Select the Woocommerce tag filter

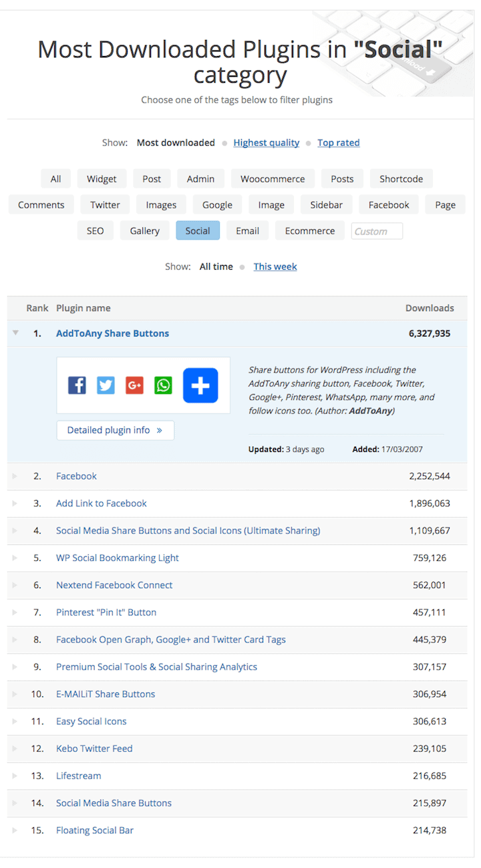pos(273,179)
